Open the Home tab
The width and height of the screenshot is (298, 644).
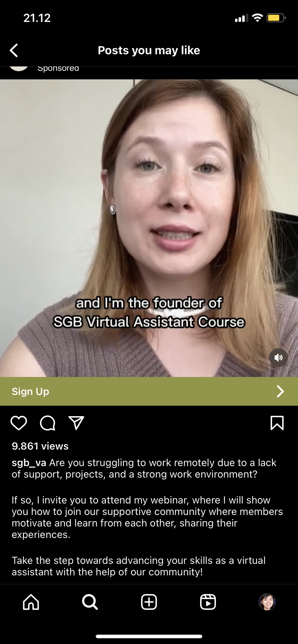[31, 602]
